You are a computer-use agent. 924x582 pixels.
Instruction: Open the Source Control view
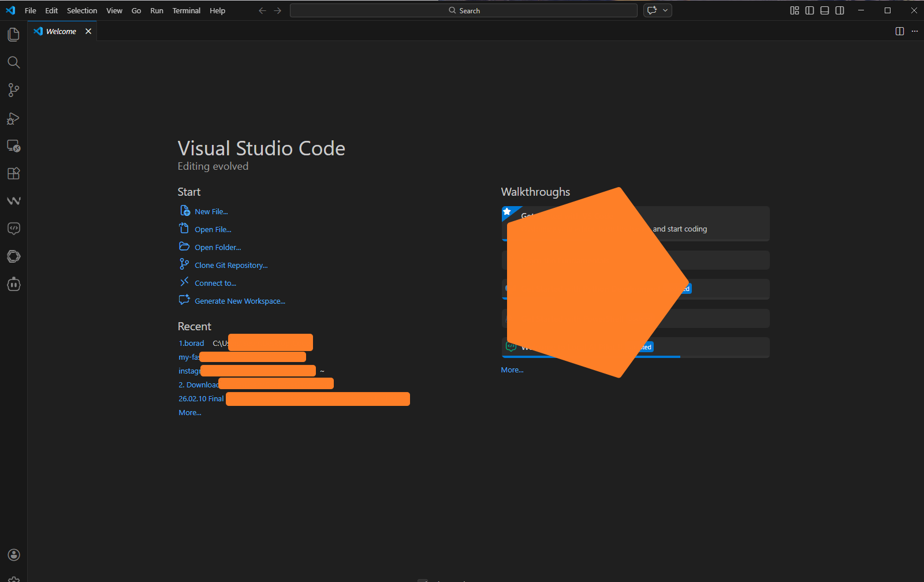13,90
